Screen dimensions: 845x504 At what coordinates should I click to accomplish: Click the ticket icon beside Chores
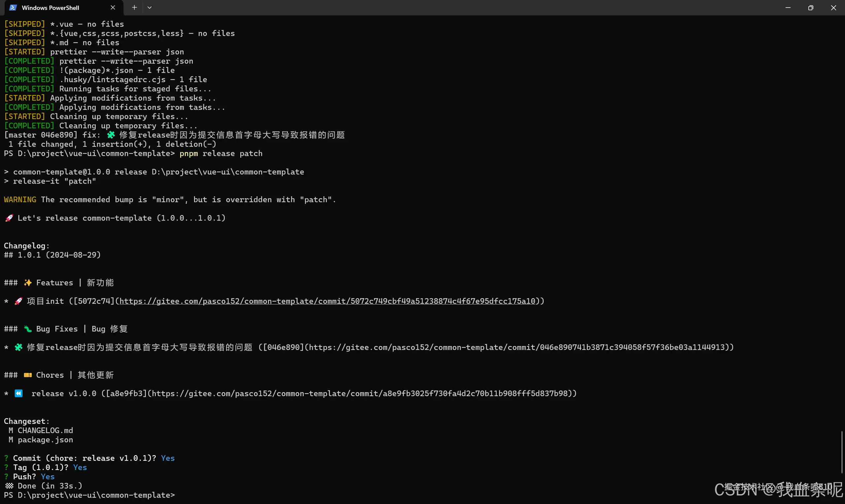[27, 375]
